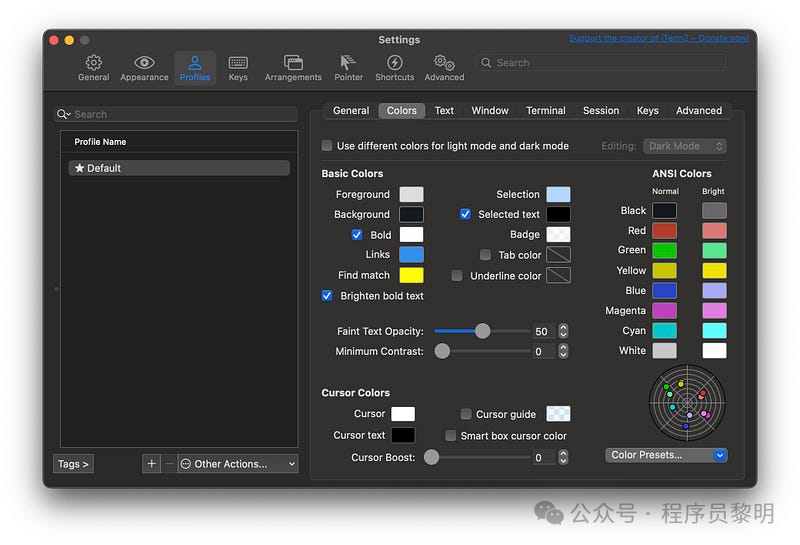
Task: Uncheck Brighten bold text
Action: [327, 295]
